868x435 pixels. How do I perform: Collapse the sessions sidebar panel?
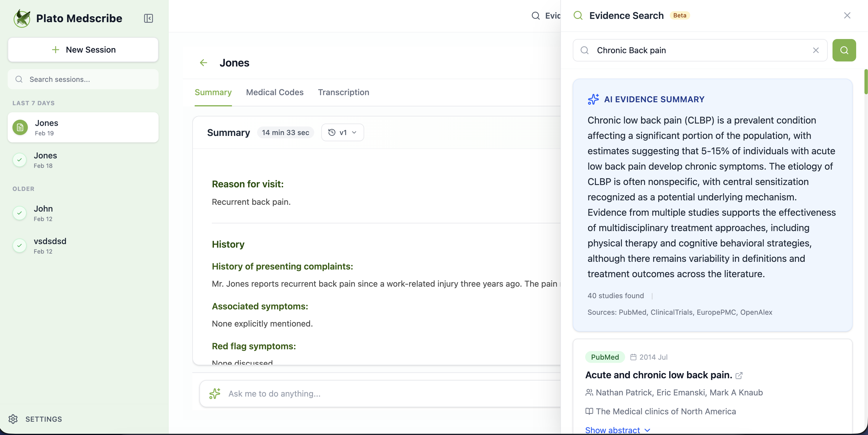tap(148, 19)
